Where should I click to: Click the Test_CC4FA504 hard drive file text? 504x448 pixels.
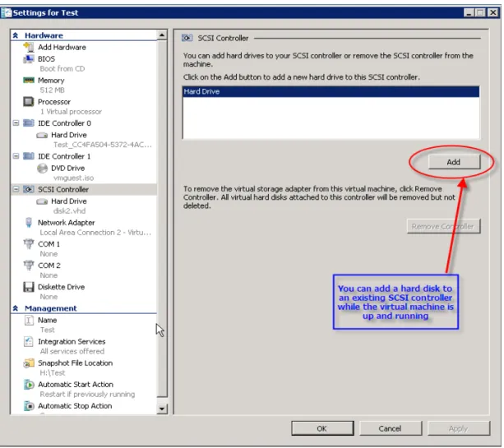[x=103, y=145]
